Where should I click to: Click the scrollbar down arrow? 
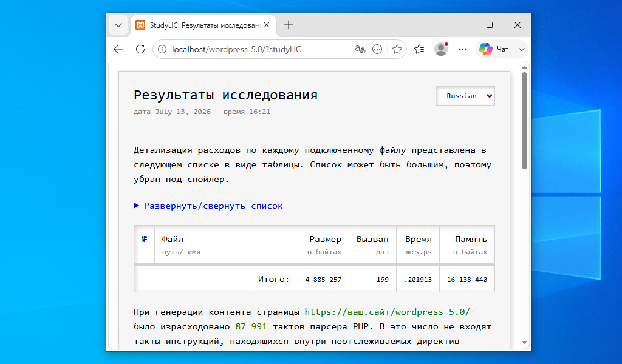coord(524,342)
